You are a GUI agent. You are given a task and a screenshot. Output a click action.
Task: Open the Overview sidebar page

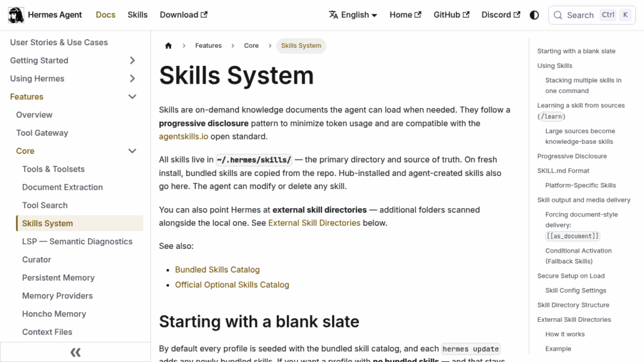tap(34, 115)
